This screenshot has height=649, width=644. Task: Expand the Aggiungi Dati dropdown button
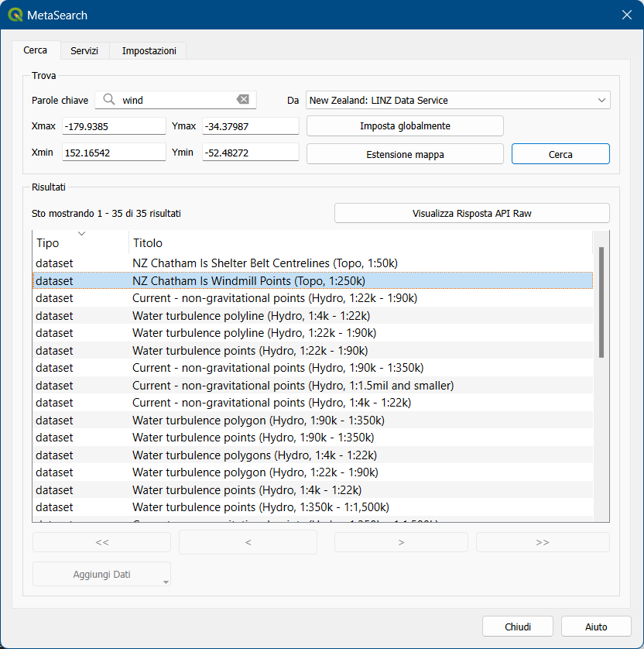click(166, 582)
